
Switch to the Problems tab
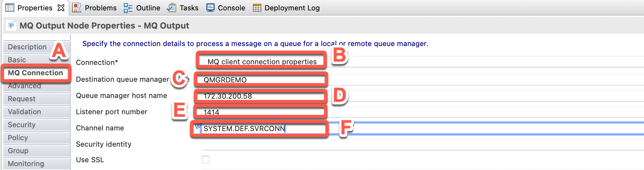pyautogui.click(x=101, y=8)
